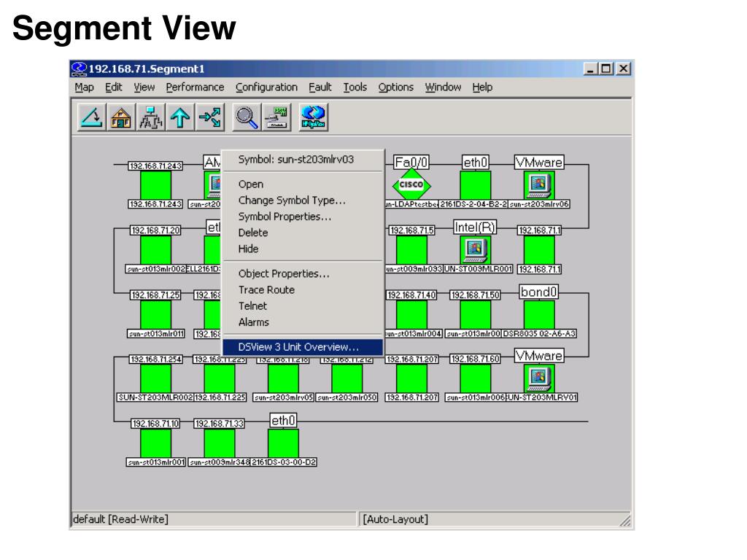Screen dimensions: 747x560
Task: Open the Configuration menu
Action: pos(266,87)
